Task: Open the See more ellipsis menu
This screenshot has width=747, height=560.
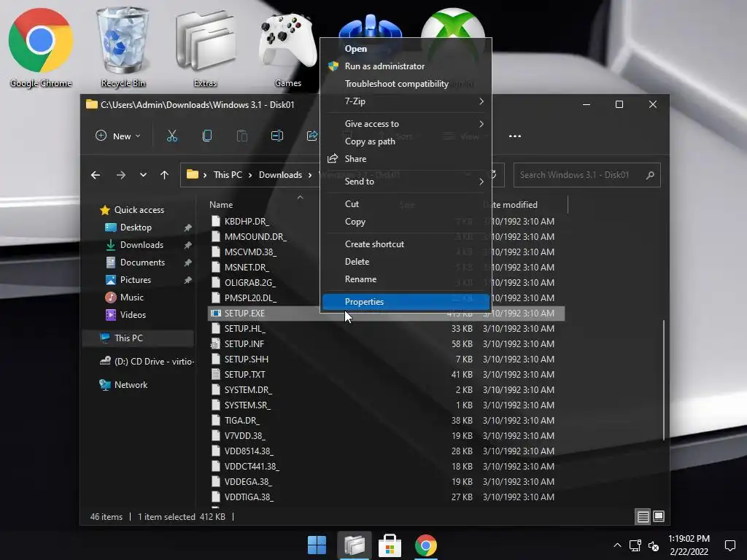Action: tap(514, 136)
